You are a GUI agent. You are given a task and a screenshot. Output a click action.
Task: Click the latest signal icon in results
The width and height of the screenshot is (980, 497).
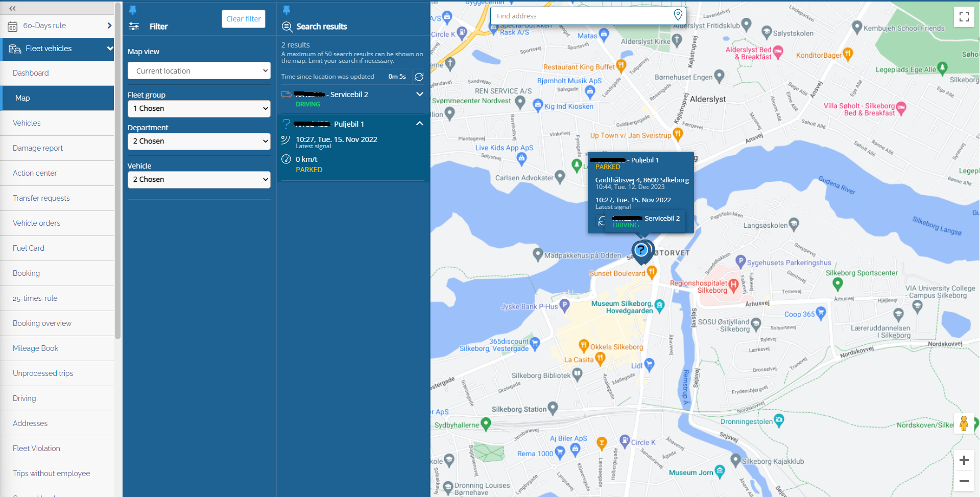click(x=286, y=140)
